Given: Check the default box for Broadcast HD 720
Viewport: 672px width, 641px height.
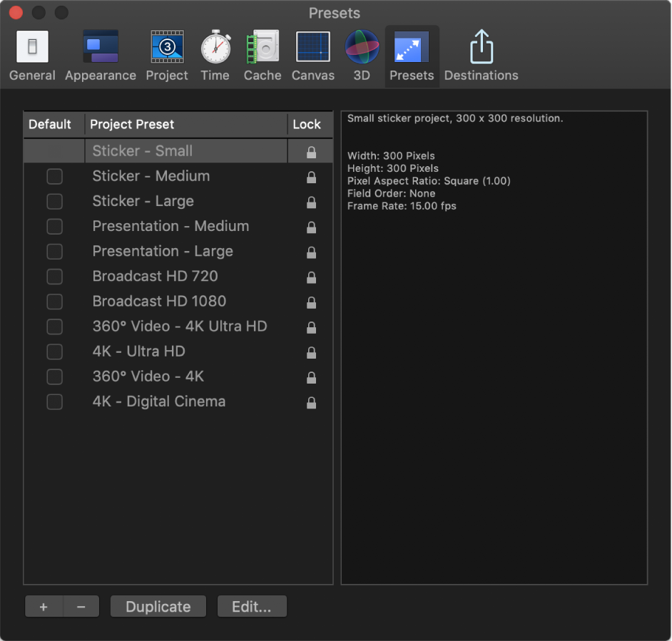Looking at the screenshot, I should tap(54, 277).
